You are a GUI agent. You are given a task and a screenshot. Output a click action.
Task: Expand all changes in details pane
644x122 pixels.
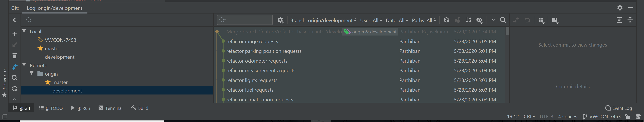coord(619,20)
